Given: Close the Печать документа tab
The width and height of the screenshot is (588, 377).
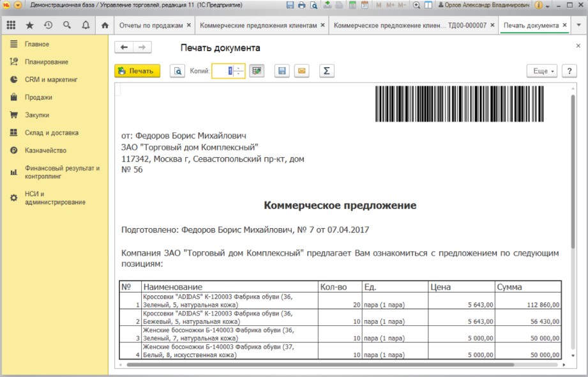Looking at the screenshot, I should [x=564, y=25].
